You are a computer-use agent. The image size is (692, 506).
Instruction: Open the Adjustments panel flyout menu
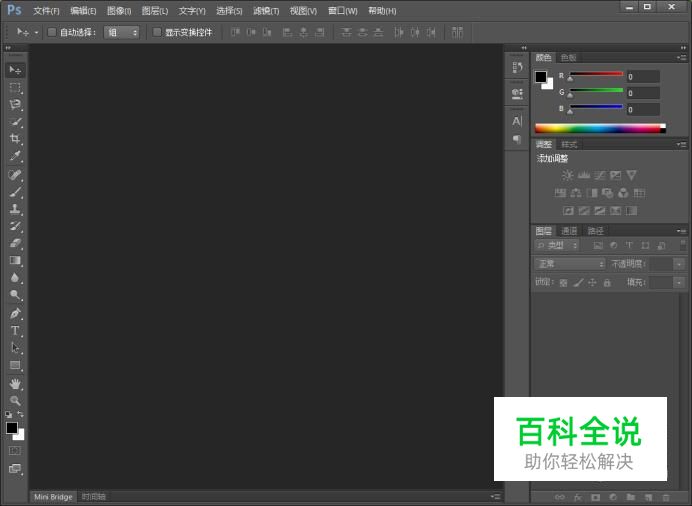coord(682,144)
